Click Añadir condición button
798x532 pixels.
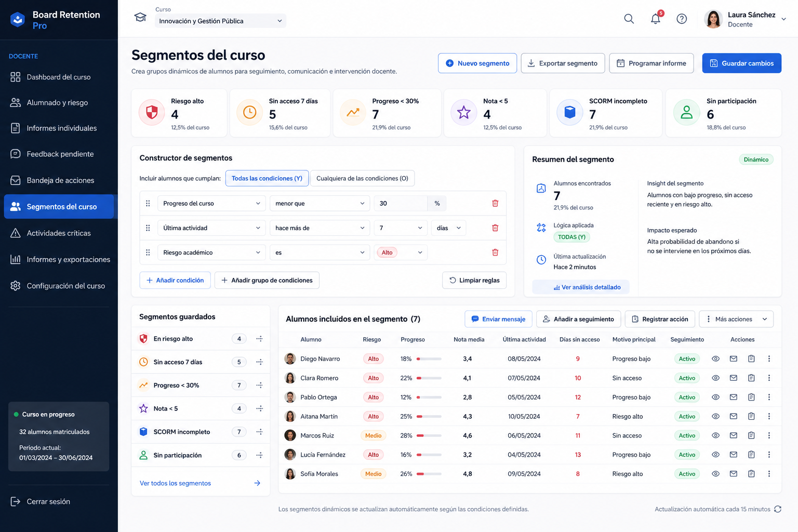[x=175, y=280]
